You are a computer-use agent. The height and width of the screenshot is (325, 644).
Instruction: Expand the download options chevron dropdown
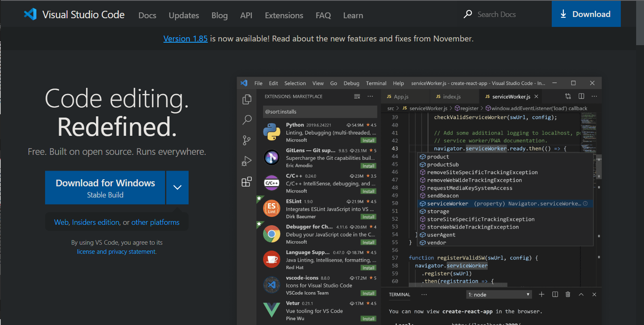(x=177, y=188)
